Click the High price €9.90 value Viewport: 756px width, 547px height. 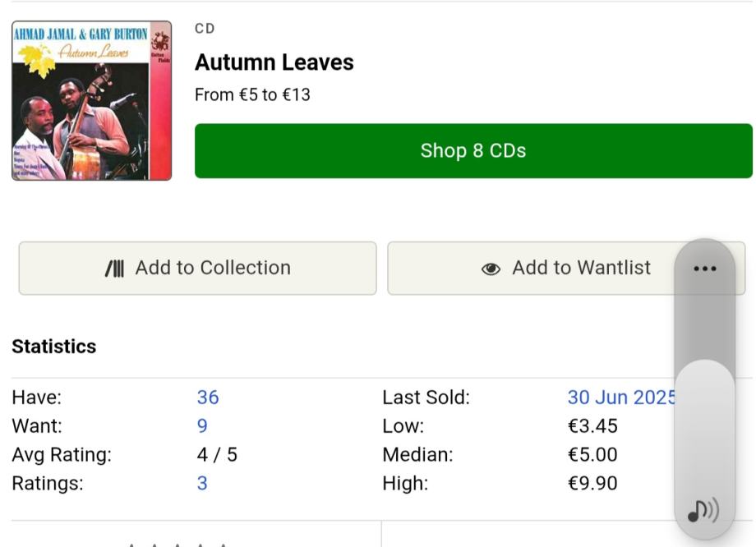pos(592,483)
